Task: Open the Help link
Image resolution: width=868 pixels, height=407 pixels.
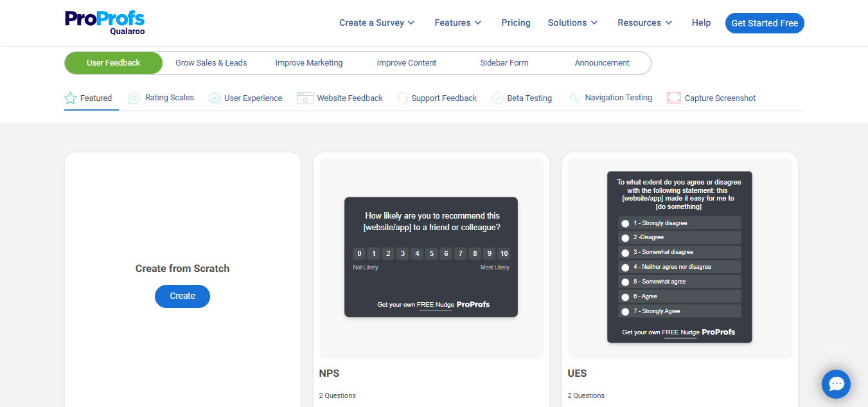Action: pyautogui.click(x=701, y=23)
